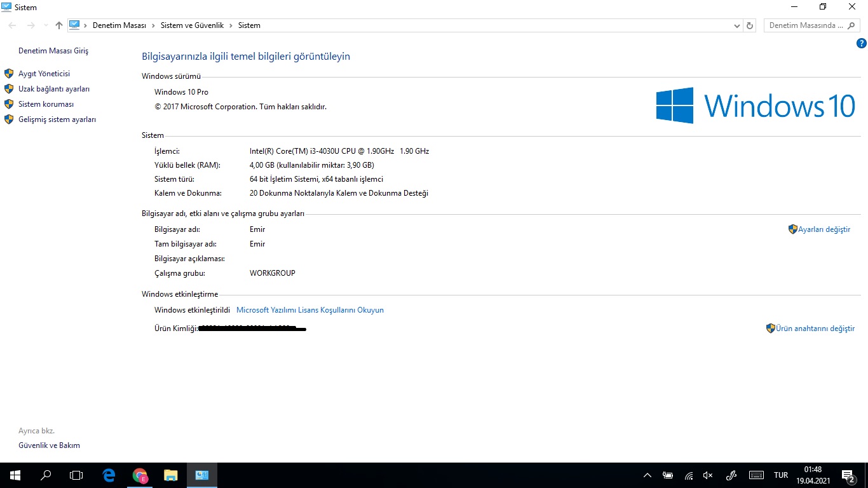This screenshot has height=488, width=868.
Task: Click the Windows etkinleştirildi status text
Action: click(192, 310)
